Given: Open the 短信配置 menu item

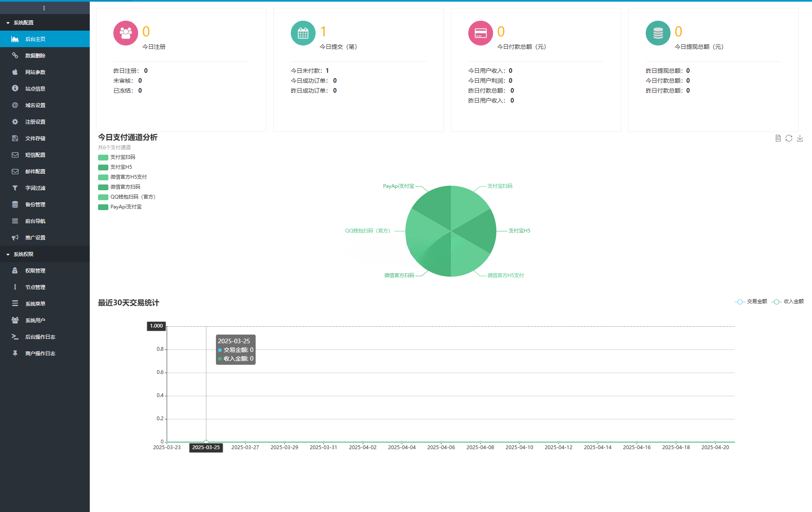Looking at the screenshot, I should pos(35,155).
